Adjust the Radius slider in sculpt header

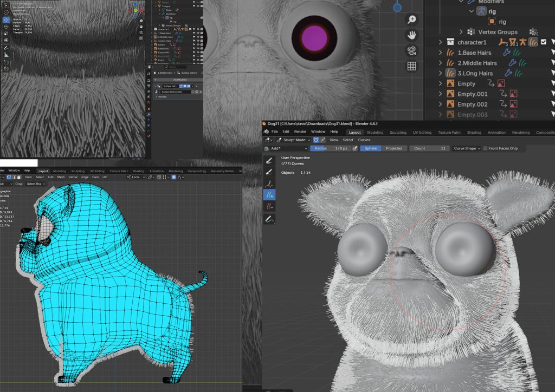(331, 148)
